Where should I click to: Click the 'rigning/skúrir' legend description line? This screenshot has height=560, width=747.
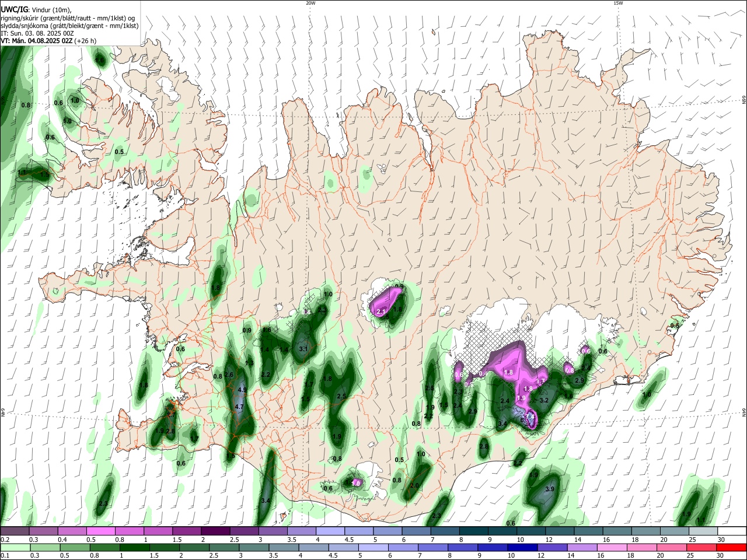click(68, 17)
